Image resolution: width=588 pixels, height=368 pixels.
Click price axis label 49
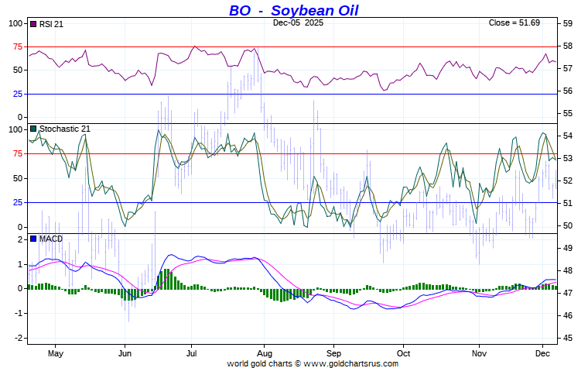pyautogui.click(x=567, y=248)
